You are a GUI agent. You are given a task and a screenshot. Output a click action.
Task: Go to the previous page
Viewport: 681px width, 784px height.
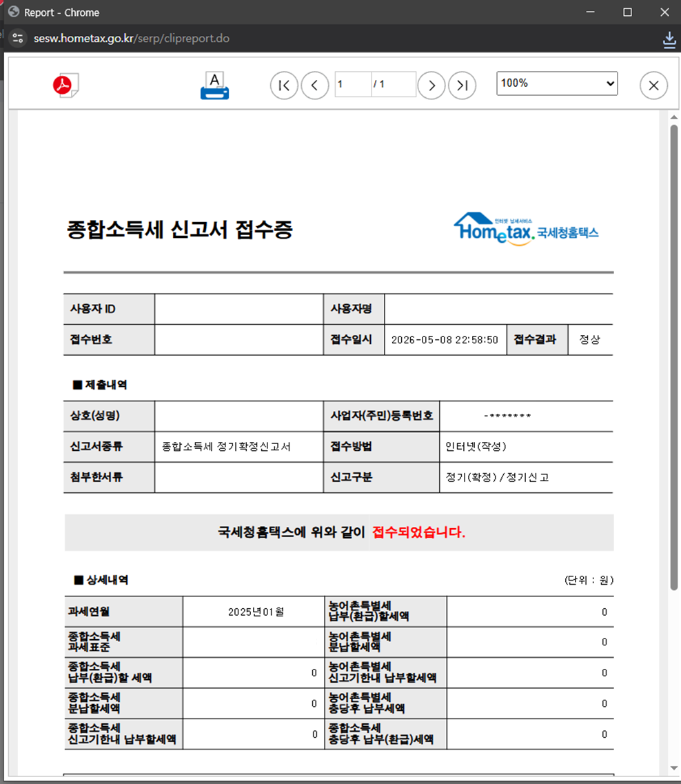[x=314, y=86]
